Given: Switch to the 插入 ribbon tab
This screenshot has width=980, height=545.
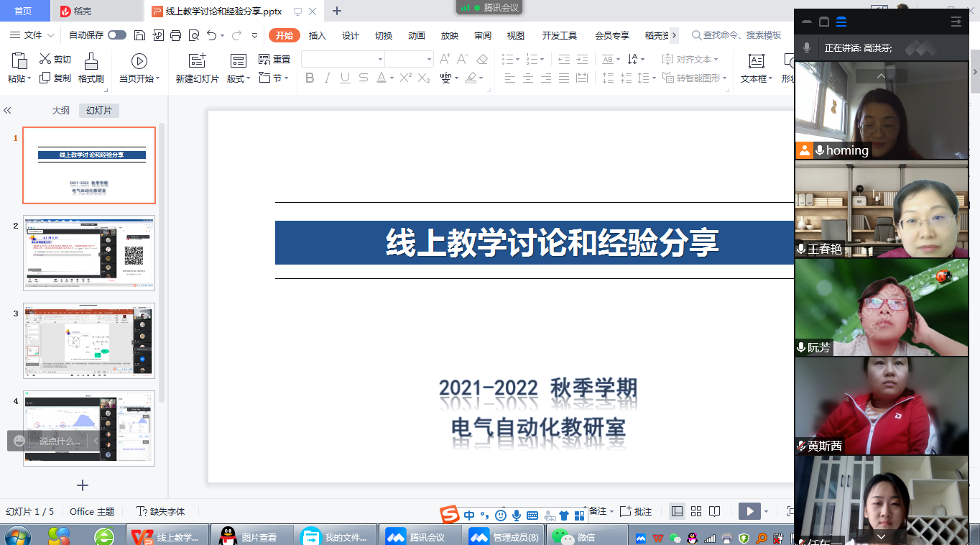Looking at the screenshot, I should coord(317,35).
